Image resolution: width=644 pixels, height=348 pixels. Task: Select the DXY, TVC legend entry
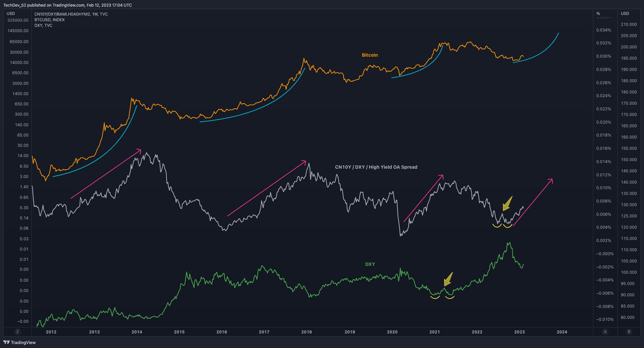[x=43, y=26]
